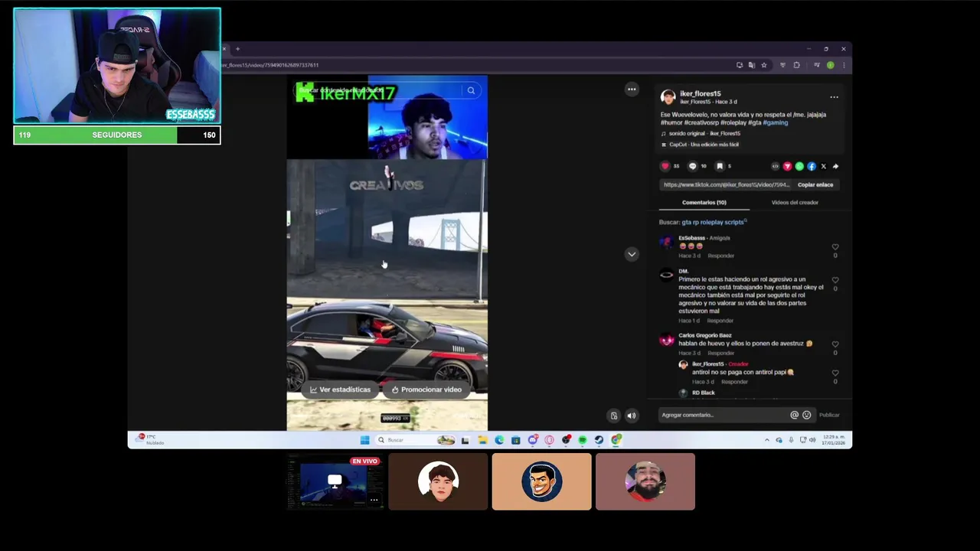Open Steam from the taskbar
This screenshot has width=980, height=551.
[x=599, y=440]
